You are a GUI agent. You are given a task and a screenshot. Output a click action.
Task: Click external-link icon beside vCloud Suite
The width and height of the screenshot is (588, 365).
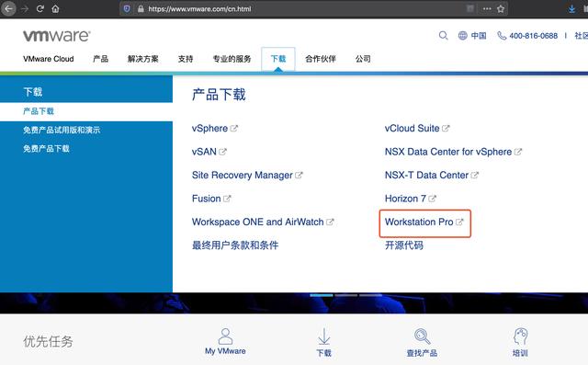pyautogui.click(x=446, y=129)
